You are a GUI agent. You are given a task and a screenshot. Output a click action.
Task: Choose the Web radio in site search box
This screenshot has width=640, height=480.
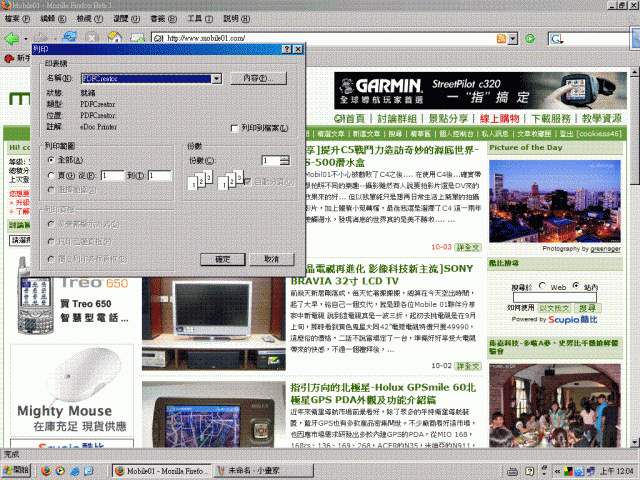542,286
